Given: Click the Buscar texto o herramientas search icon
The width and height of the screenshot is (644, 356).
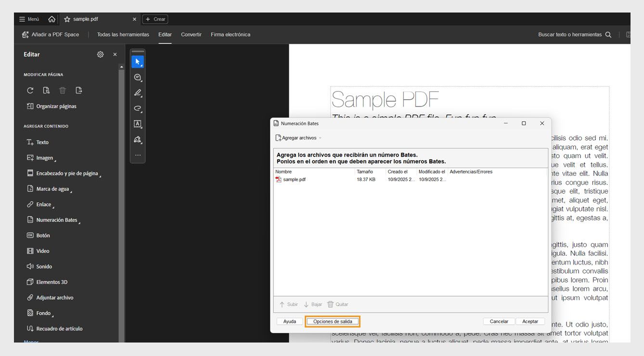Looking at the screenshot, I should 608,35.
